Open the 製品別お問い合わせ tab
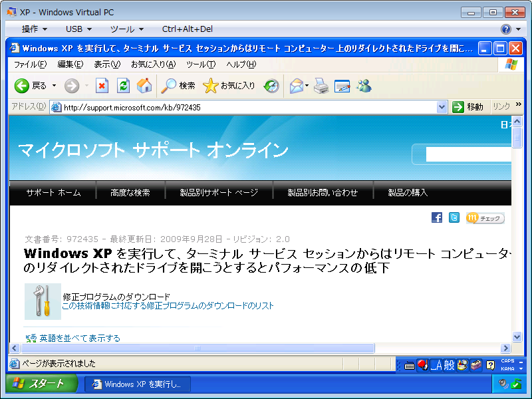Image resolution: width=532 pixels, height=399 pixels. [x=323, y=193]
